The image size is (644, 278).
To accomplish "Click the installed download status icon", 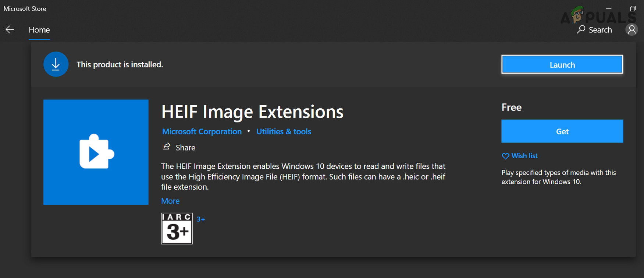I will click(56, 64).
